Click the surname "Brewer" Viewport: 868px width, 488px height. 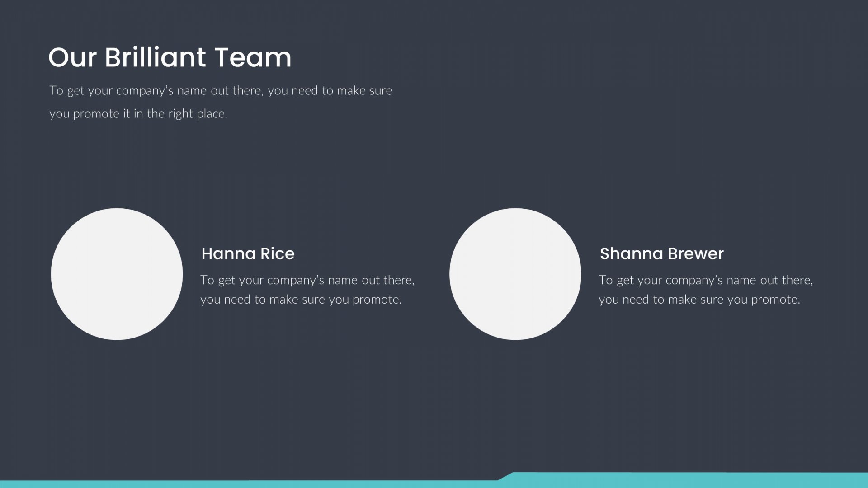(696, 253)
